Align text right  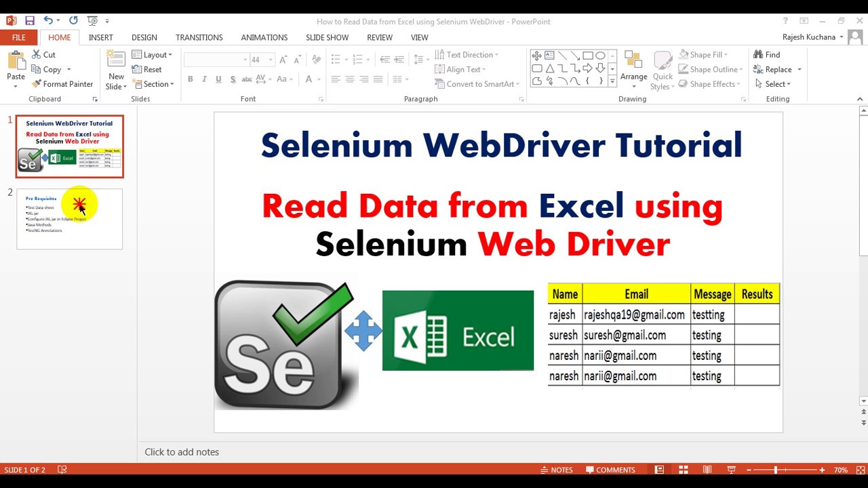[364, 79]
